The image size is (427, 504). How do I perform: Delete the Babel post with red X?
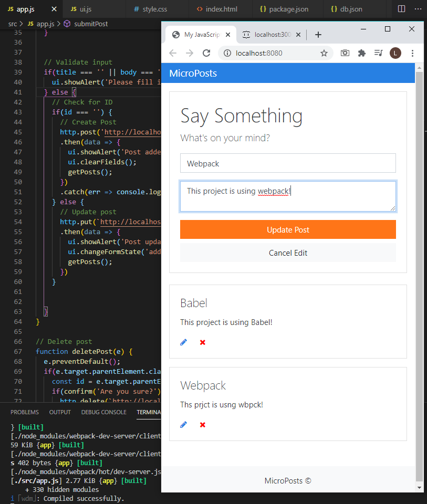(203, 342)
